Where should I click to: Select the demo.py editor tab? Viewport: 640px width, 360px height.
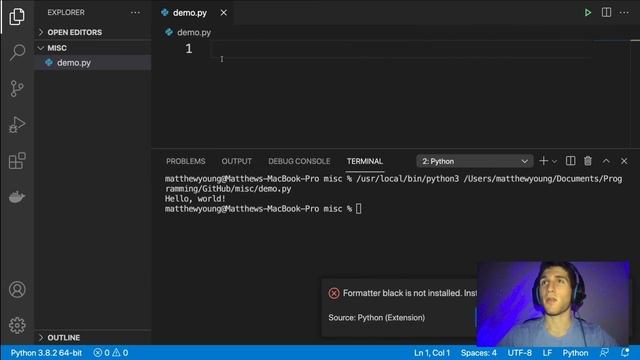pos(193,13)
